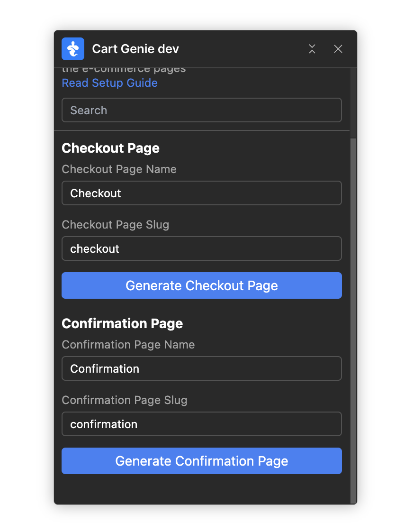The image size is (395, 532).
Task: Close the Cart Genie dev panel
Action: 338,49
